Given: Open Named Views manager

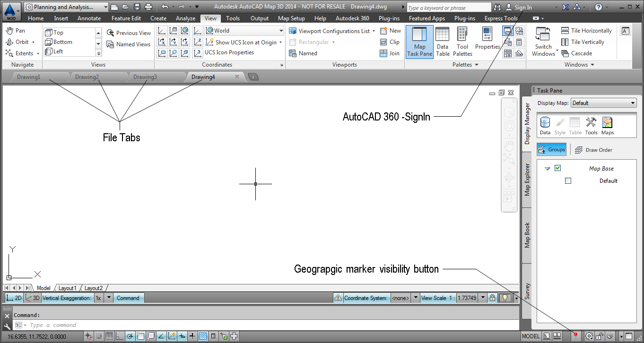Looking at the screenshot, I should [x=129, y=44].
